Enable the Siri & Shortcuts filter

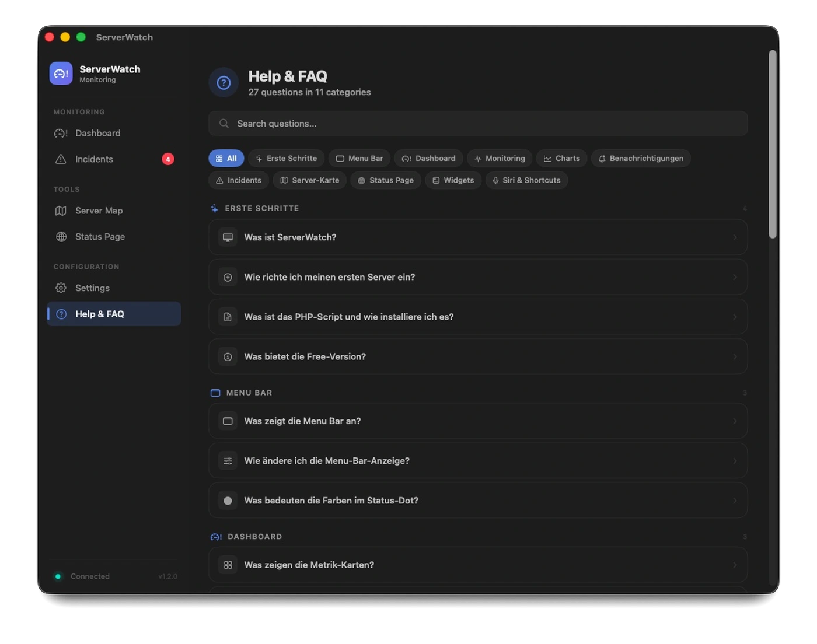[x=526, y=180]
